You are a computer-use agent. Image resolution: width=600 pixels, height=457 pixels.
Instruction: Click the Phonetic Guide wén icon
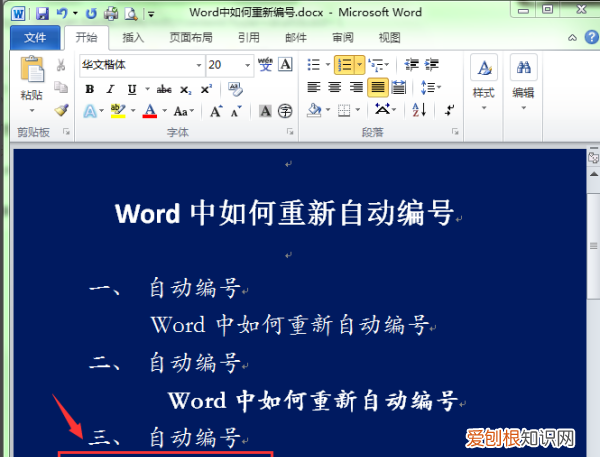[x=265, y=64]
